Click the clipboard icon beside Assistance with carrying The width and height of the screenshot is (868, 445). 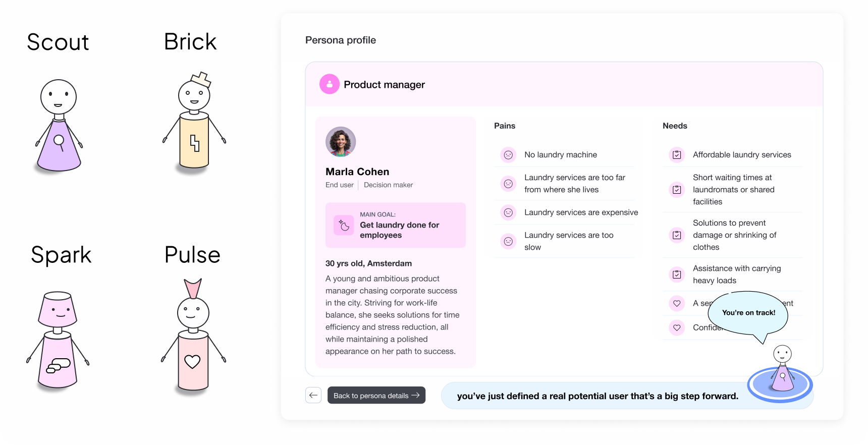coord(677,274)
